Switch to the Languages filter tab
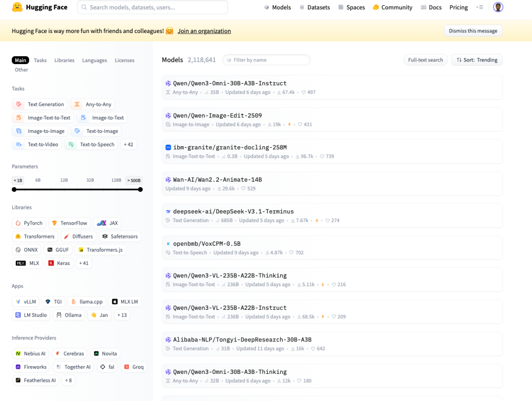 pos(94,61)
